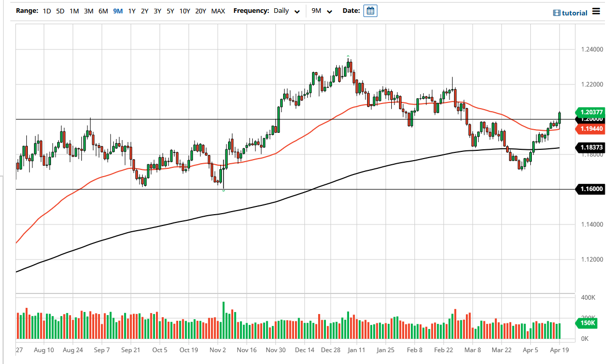Viewport: 607px width, 364px height.
Task: Select the MAX range
Action: coord(218,11)
